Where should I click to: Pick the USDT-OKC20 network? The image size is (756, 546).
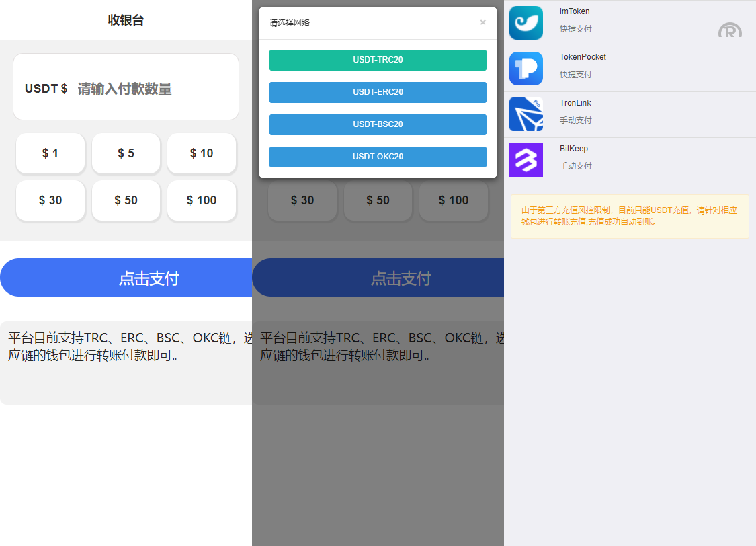(x=378, y=157)
